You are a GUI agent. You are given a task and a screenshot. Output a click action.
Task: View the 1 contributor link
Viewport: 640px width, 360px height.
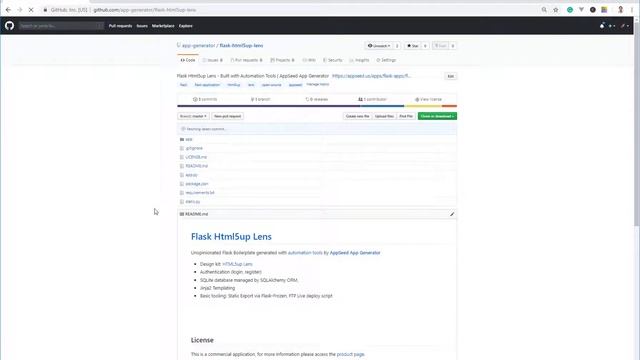click(x=372, y=100)
